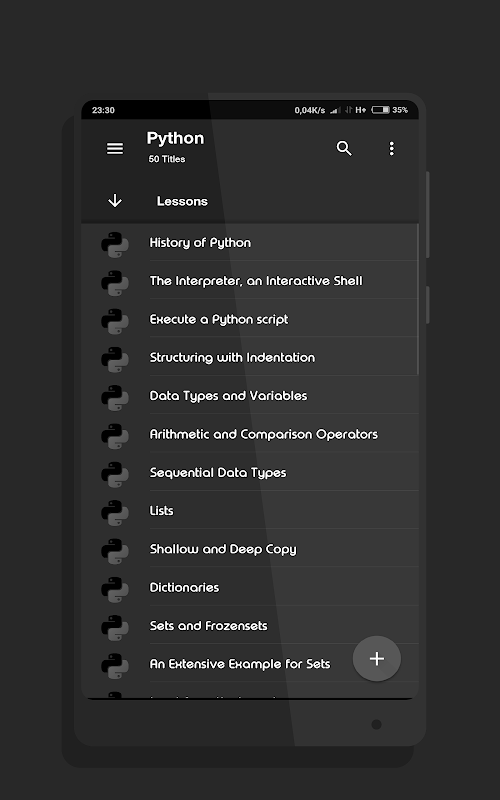Image resolution: width=500 pixels, height=800 pixels.
Task: Open Execute a Python script lesson
Action: [x=250, y=319]
